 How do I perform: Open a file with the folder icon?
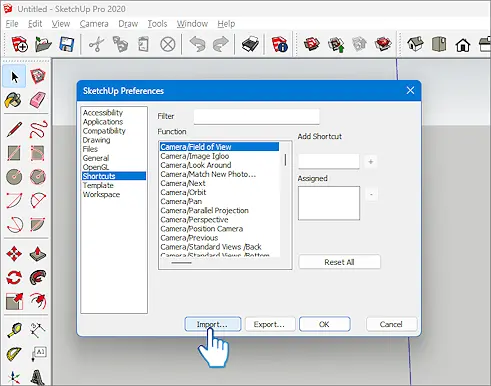[43, 44]
